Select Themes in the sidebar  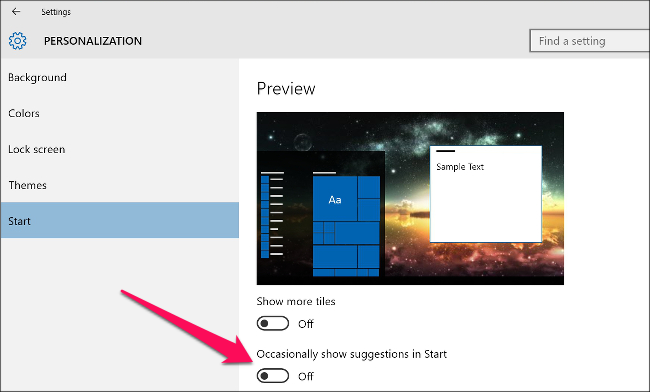(27, 185)
